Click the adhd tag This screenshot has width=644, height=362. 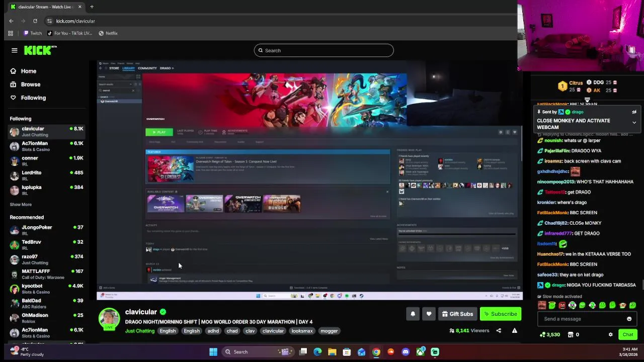pyautogui.click(x=213, y=331)
